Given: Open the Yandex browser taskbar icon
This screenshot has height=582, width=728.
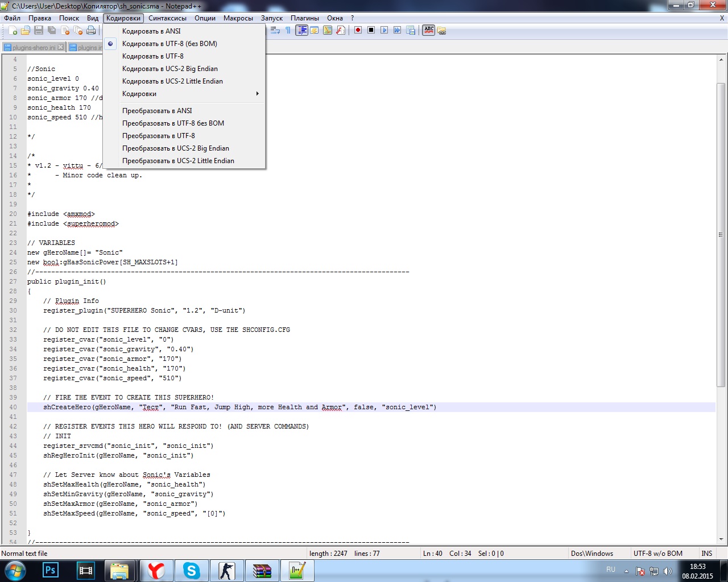Looking at the screenshot, I should tap(156, 571).
